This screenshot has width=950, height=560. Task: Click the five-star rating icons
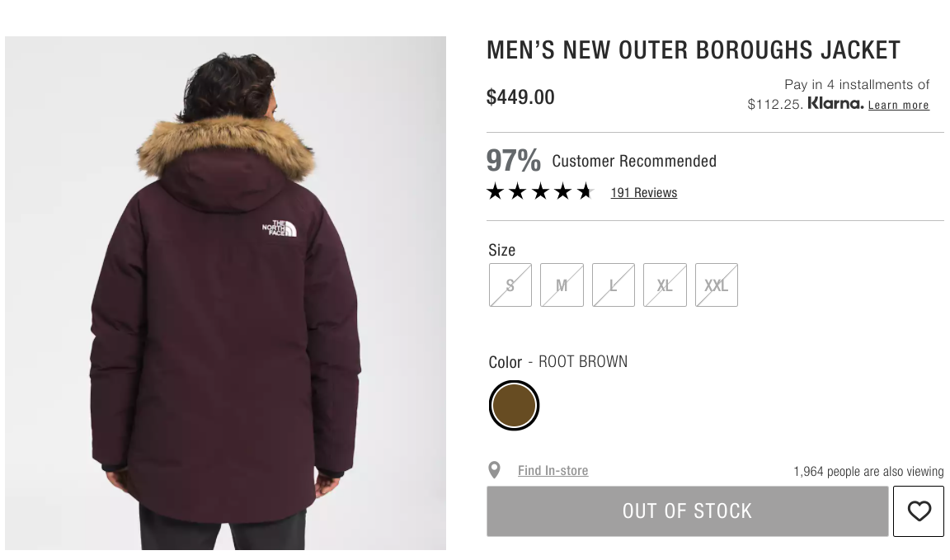pyautogui.click(x=540, y=192)
